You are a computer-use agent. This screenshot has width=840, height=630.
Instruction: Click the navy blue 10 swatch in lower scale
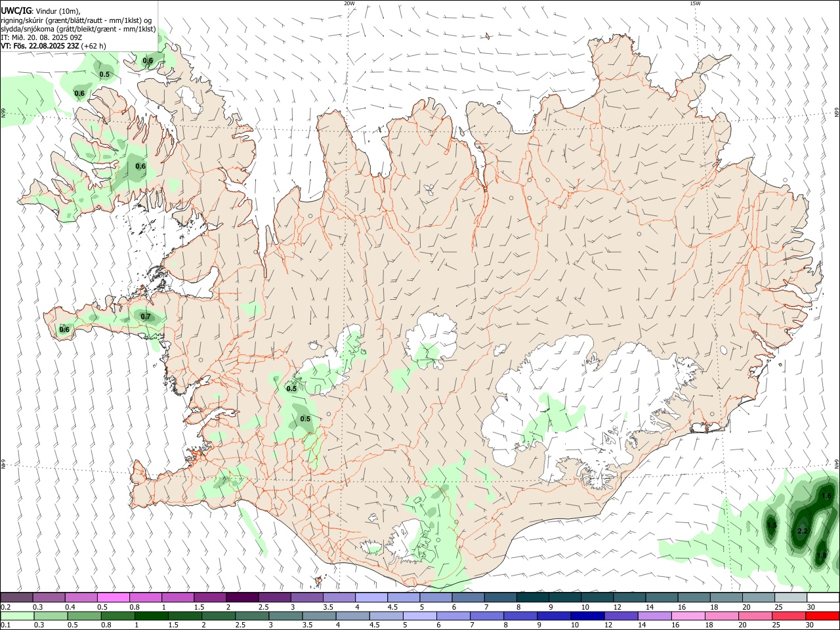587,616
